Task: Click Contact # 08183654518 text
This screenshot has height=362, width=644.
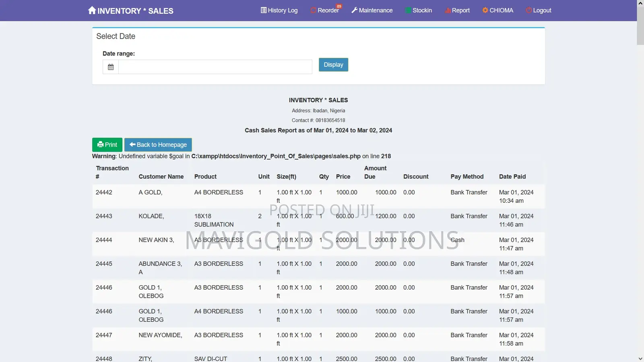Action: [318, 120]
